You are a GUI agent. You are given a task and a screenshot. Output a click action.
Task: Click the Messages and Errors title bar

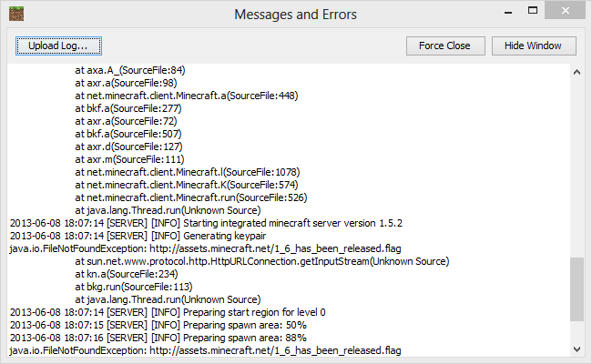(295, 15)
